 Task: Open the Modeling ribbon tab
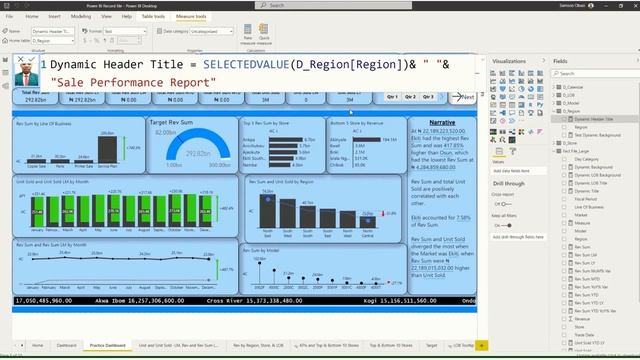(x=81, y=16)
